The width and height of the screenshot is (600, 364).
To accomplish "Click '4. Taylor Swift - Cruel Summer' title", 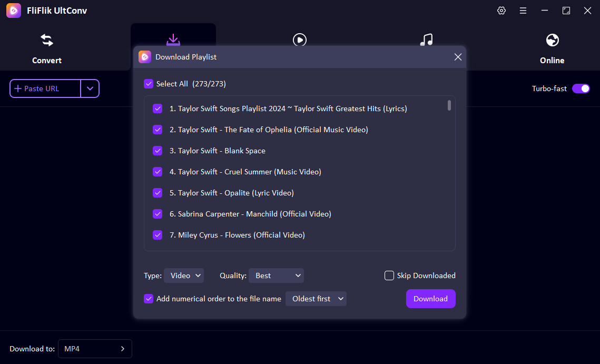I will [245, 172].
